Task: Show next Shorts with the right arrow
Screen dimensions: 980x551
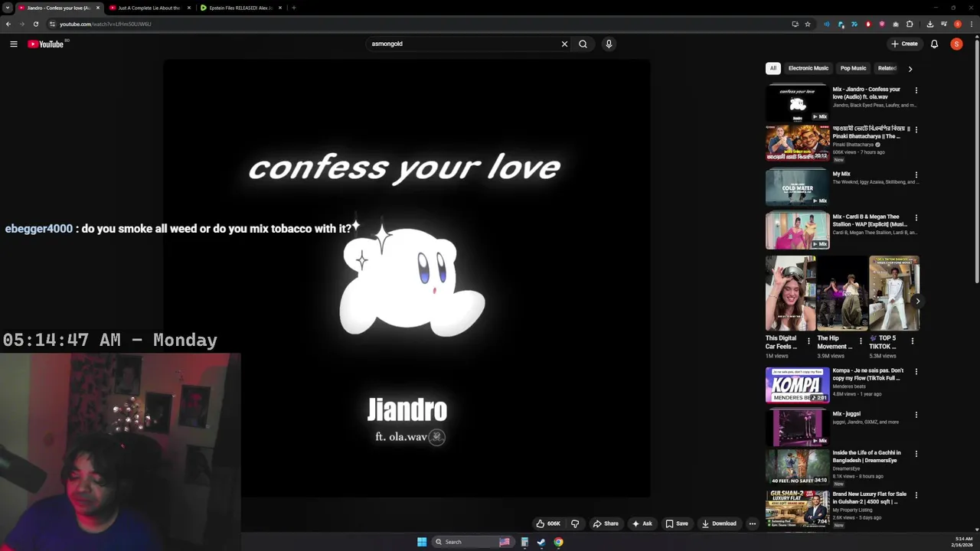Action: coord(917,301)
